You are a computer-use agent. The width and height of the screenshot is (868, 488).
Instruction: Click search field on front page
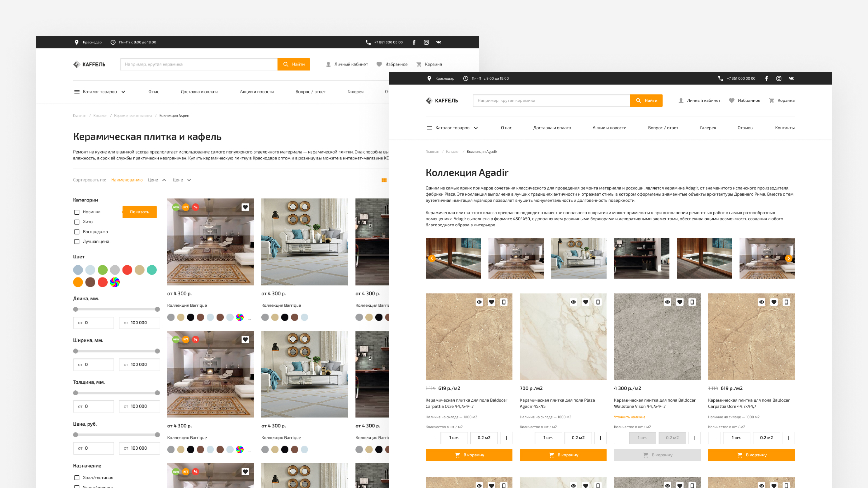[551, 101]
